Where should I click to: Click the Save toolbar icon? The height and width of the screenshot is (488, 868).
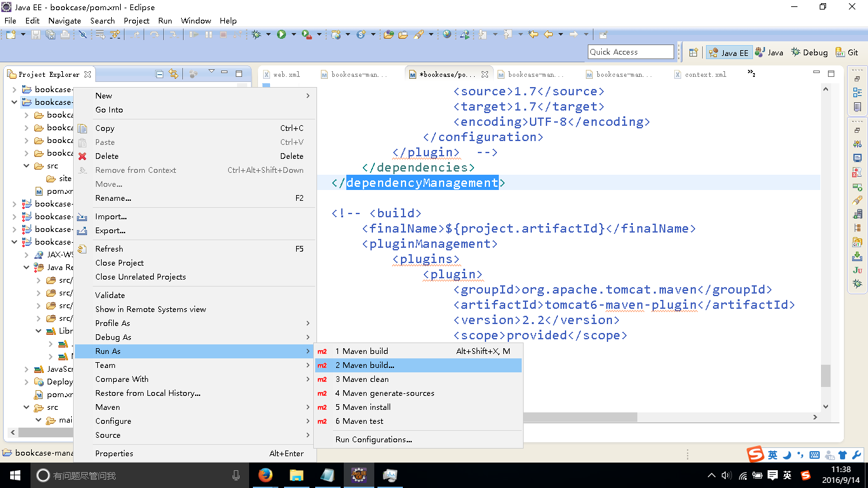[x=36, y=34]
